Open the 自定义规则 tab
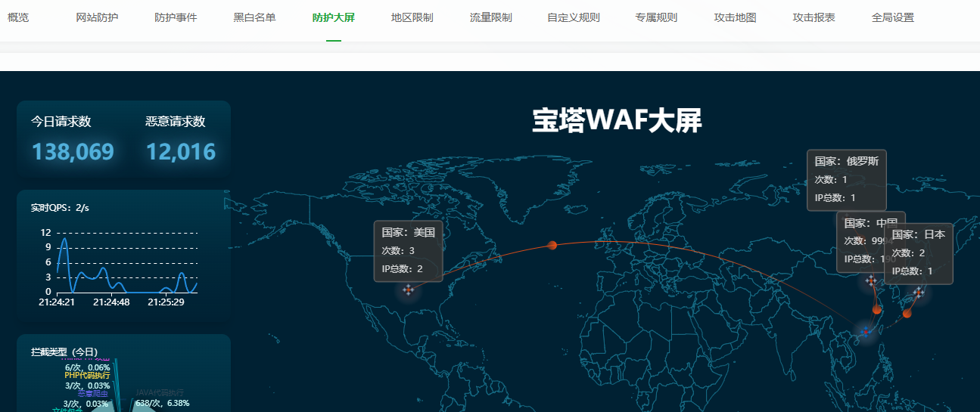 (x=574, y=17)
